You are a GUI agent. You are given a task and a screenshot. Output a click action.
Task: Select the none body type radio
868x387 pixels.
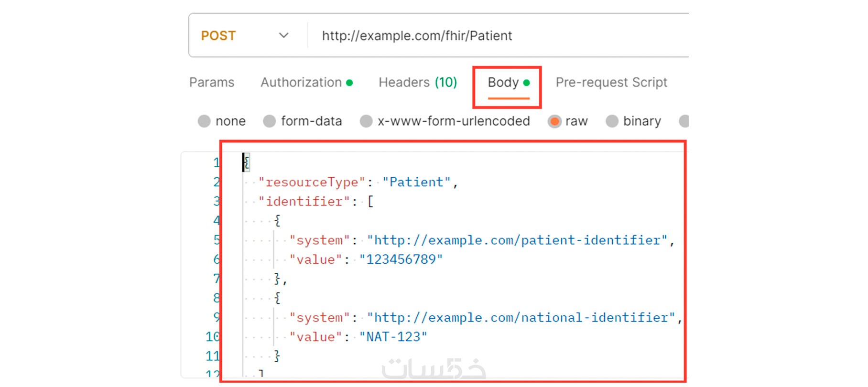click(x=205, y=121)
